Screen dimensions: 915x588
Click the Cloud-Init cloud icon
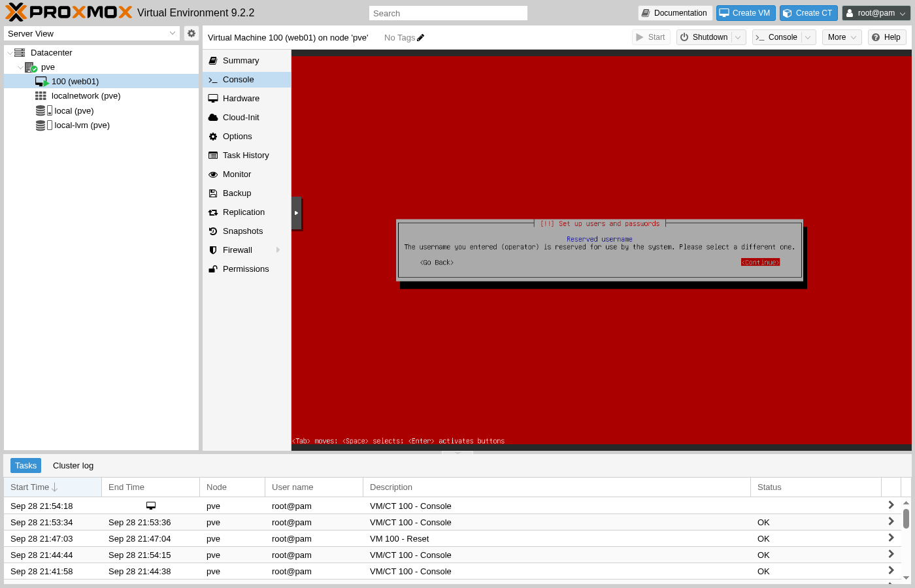click(x=213, y=118)
